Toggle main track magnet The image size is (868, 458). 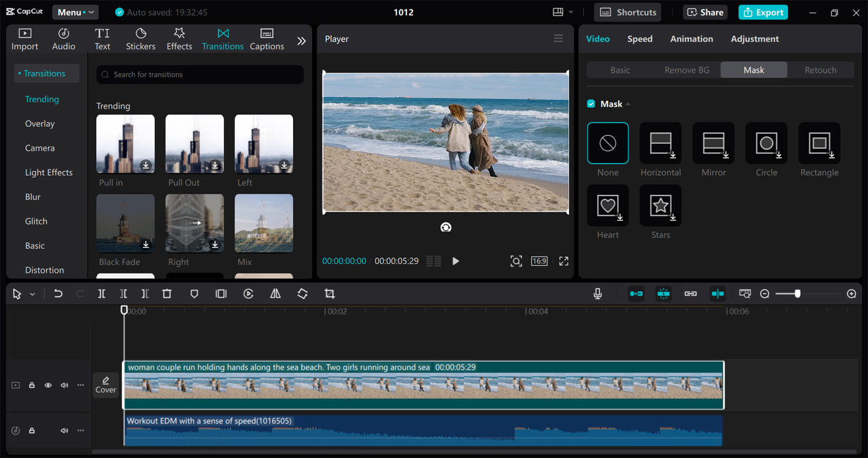[636, 294]
